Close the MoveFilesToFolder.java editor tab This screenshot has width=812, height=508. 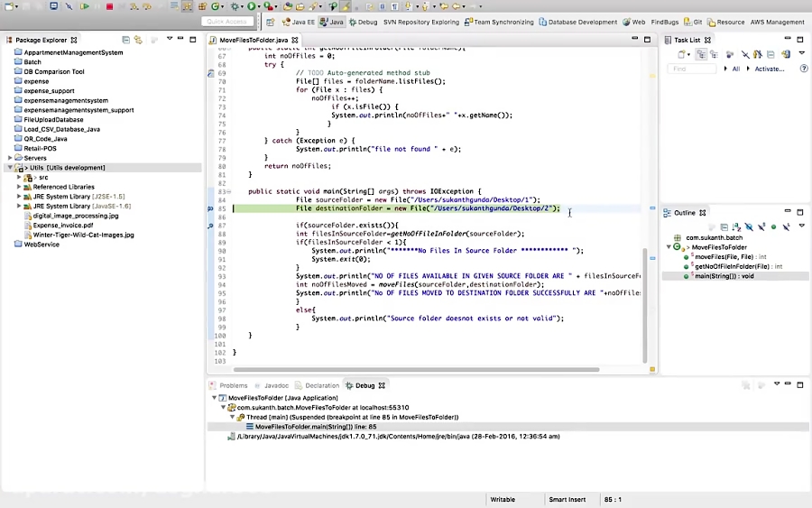(x=295, y=40)
